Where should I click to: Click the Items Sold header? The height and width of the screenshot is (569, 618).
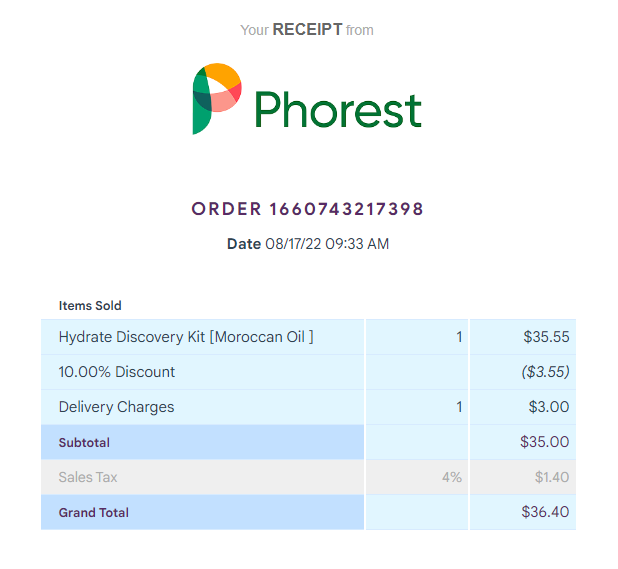point(90,305)
